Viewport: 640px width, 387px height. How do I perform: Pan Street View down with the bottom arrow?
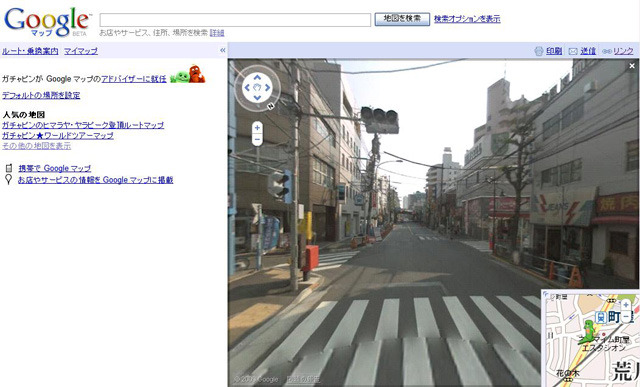(257, 97)
